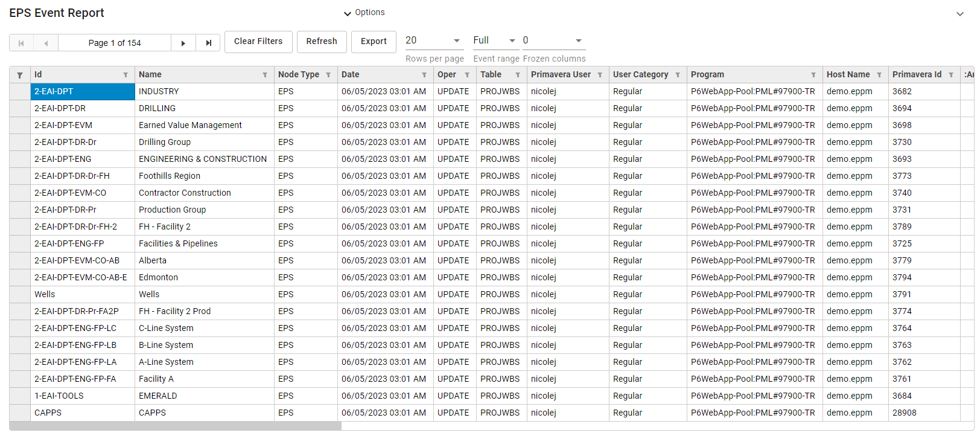The height and width of the screenshot is (444, 980).
Task: Click the horizontal scrollbar thumb
Action: click(x=176, y=426)
